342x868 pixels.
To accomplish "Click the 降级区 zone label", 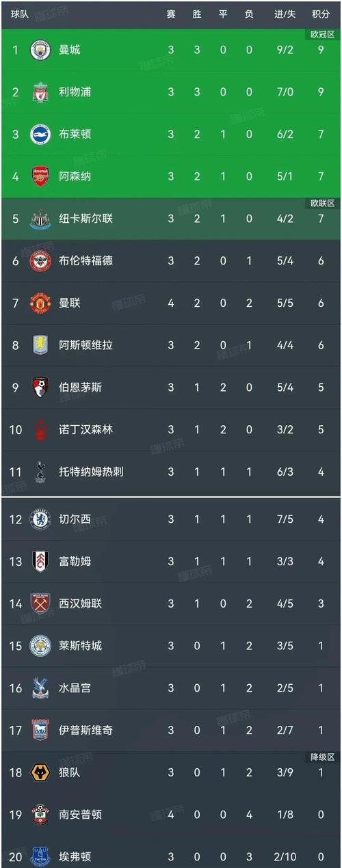I will pos(321,757).
